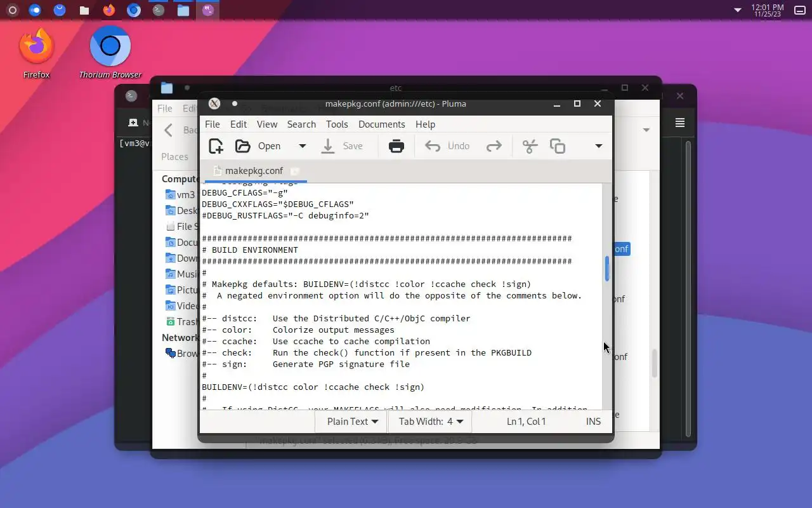
Task: Select the makepkg.conf document tab
Action: [254, 171]
